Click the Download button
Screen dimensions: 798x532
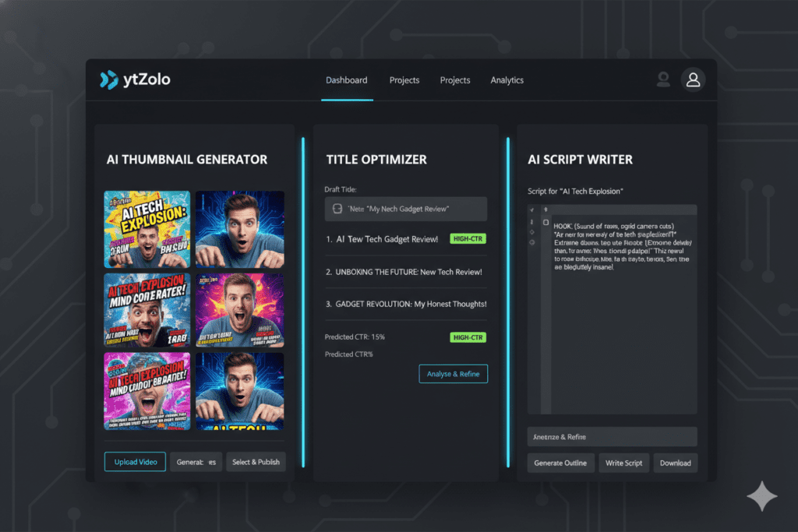pyautogui.click(x=675, y=463)
